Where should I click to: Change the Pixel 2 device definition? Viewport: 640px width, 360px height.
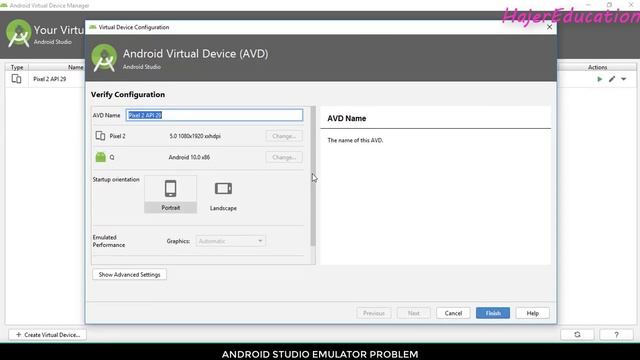click(284, 136)
